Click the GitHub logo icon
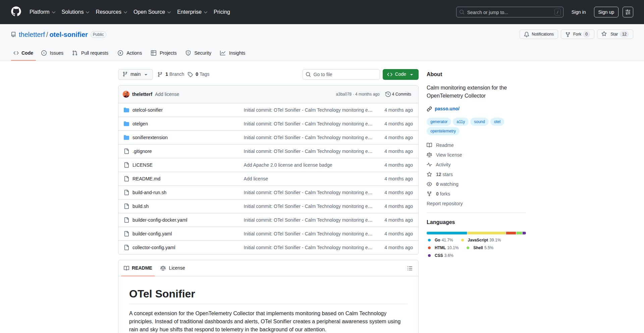This screenshot has width=644, height=333. [16, 12]
